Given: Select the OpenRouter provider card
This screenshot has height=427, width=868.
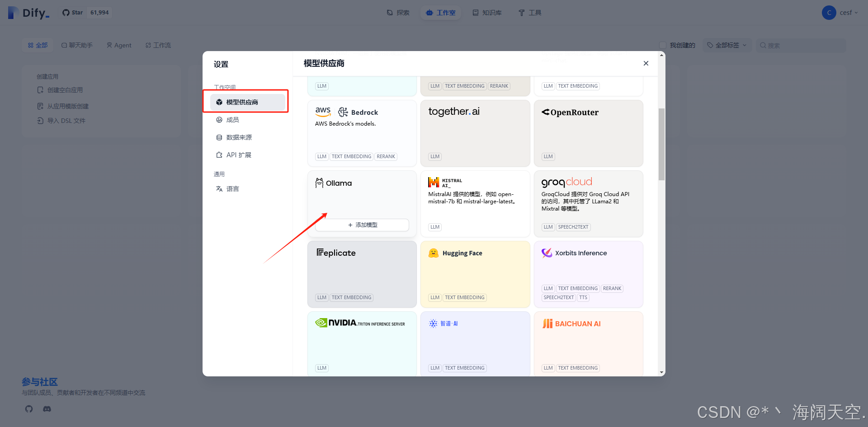Looking at the screenshot, I should [588, 133].
